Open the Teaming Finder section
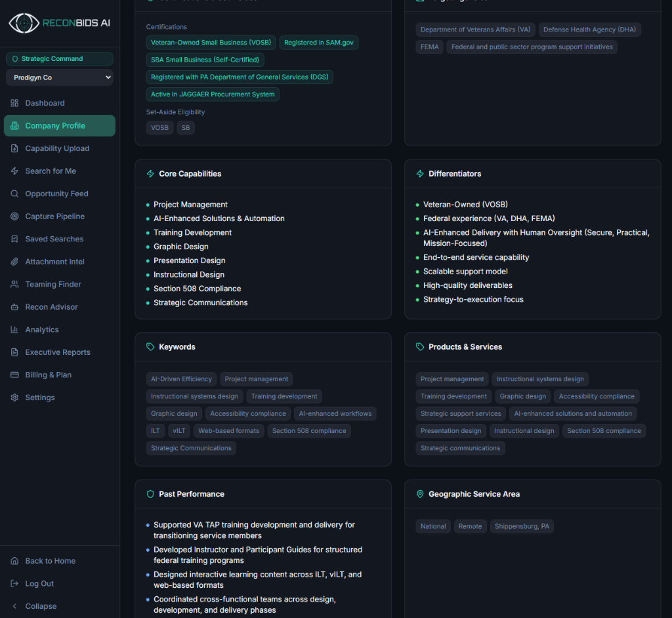Viewport: 672px width, 618px height. (x=60, y=284)
